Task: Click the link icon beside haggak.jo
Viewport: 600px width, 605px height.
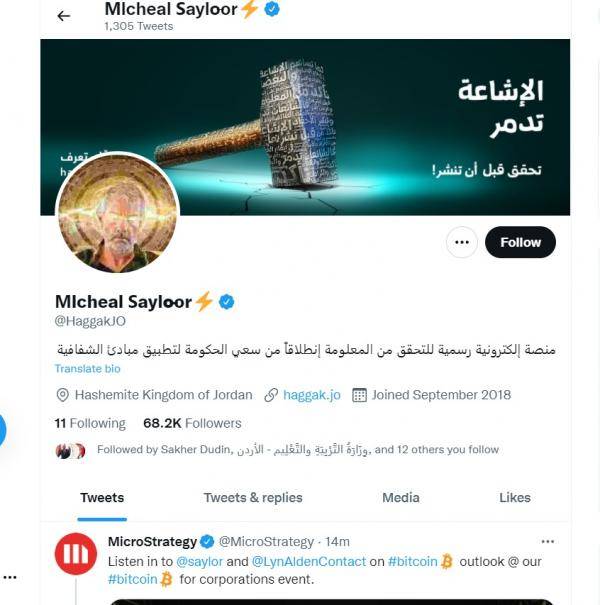Action: tap(271, 395)
